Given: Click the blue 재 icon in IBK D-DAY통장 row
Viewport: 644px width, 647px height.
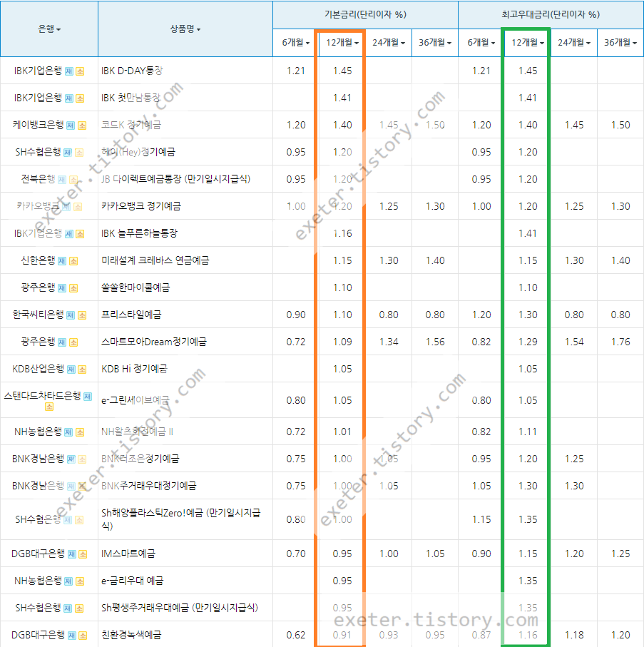Looking at the screenshot, I should pyautogui.click(x=69, y=71).
